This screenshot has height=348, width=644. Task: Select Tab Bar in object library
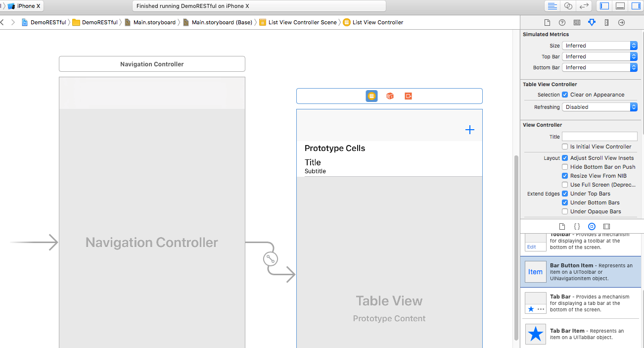point(582,303)
